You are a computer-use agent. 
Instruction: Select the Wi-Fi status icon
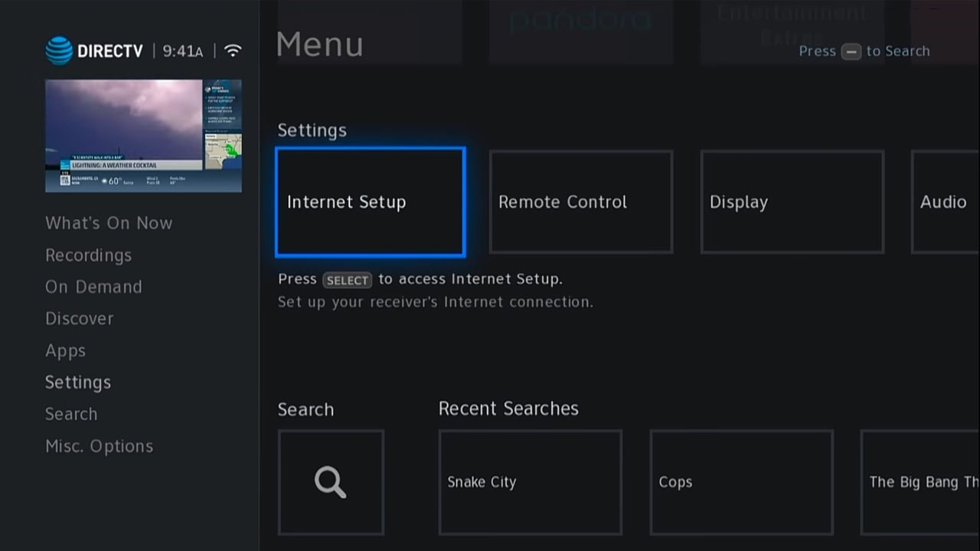point(232,49)
